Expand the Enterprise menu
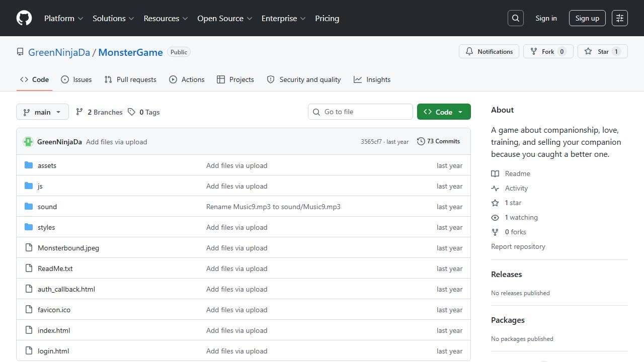 [283, 18]
